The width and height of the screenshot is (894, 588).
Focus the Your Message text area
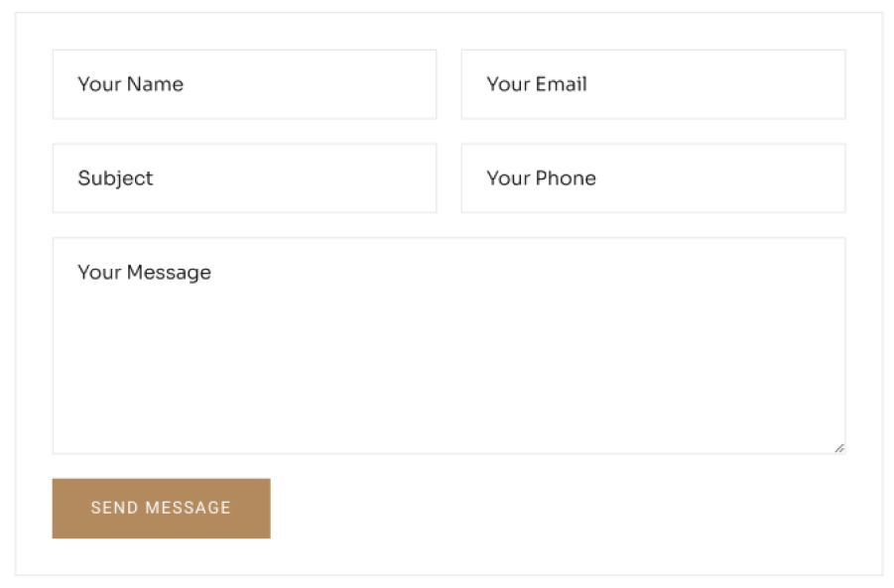448,345
